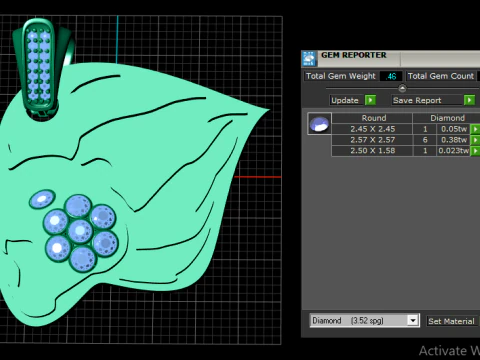480x360 pixels.
Task: Click the Update button
Action: tap(345, 100)
